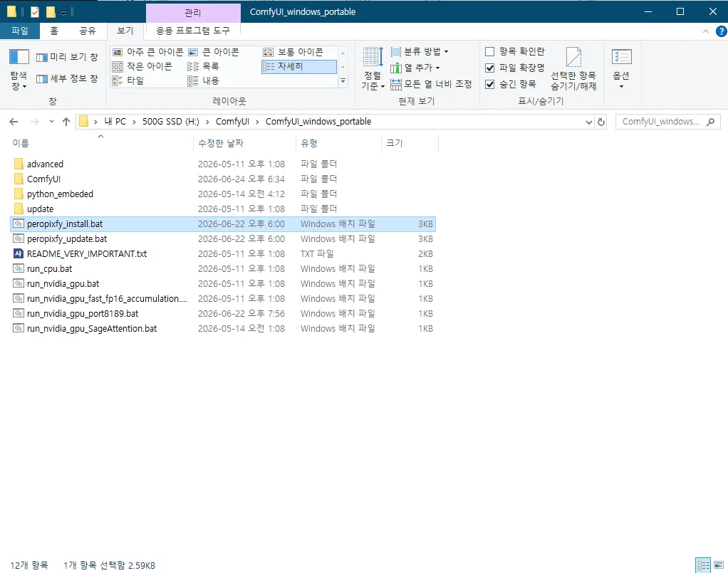Switch to large thumbnails view in status bar

(x=718, y=565)
